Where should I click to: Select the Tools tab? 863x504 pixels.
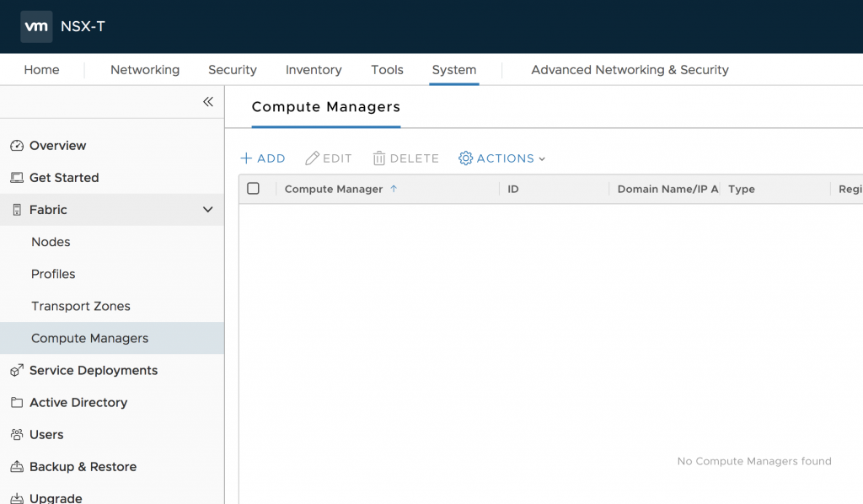387,70
